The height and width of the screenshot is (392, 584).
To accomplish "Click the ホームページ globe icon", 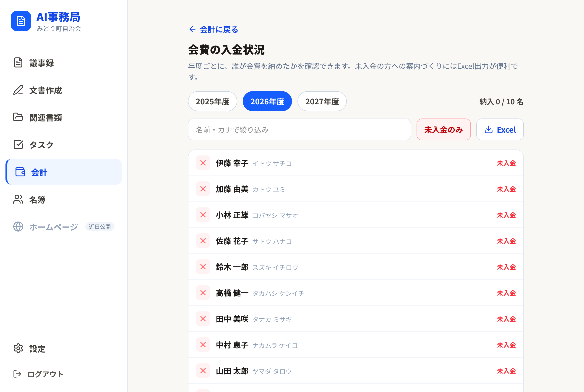I will [x=18, y=227].
